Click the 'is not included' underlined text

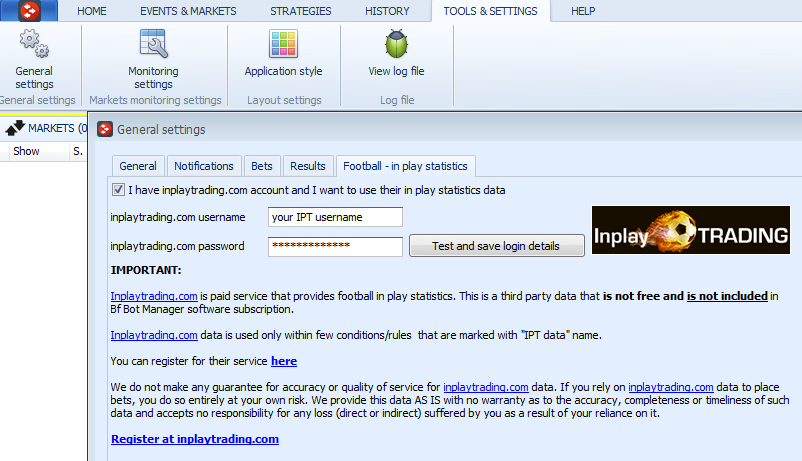[727, 296]
